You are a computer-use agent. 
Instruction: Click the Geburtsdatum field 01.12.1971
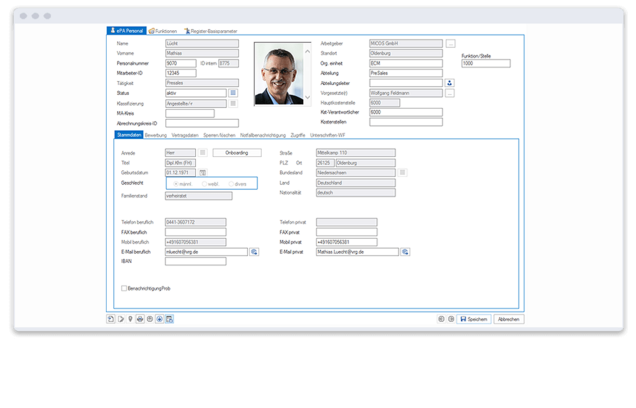pos(180,173)
